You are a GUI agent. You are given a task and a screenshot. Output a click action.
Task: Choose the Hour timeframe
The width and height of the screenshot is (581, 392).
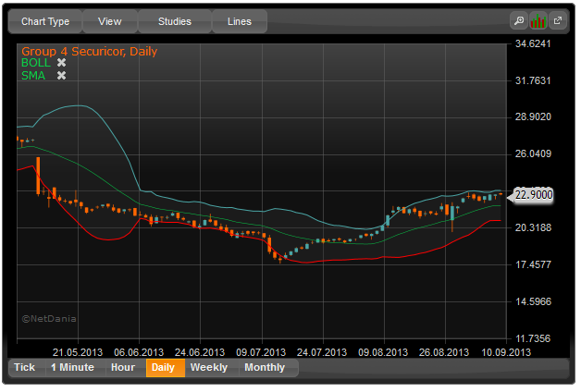point(123,368)
